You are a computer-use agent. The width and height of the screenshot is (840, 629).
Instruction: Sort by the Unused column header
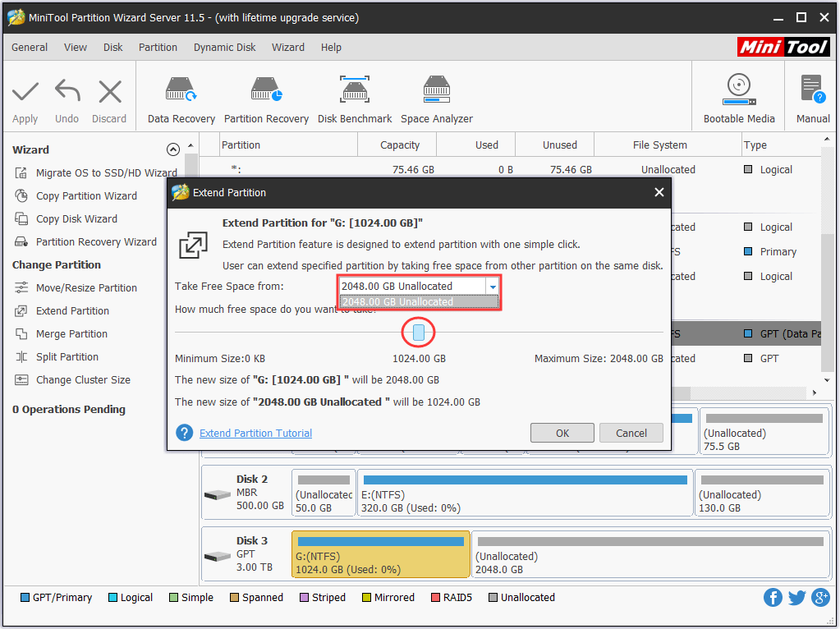point(554,145)
